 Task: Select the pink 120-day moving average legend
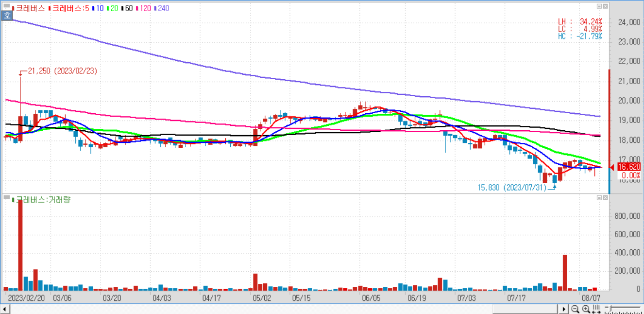pyautogui.click(x=144, y=8)
